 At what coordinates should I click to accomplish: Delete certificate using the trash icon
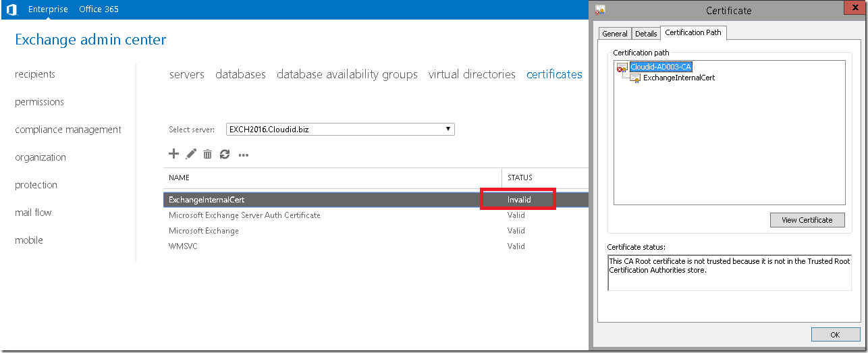[208, 155]
